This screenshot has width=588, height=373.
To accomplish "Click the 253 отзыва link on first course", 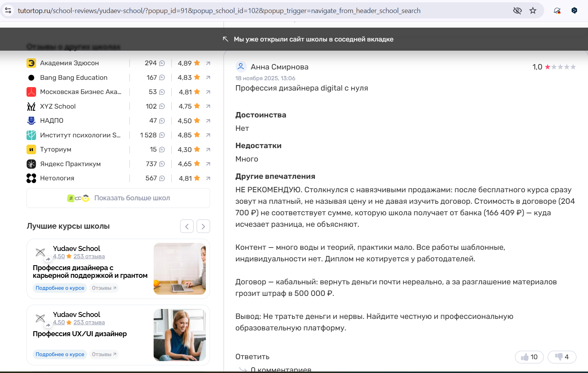I will pos(89,256).
